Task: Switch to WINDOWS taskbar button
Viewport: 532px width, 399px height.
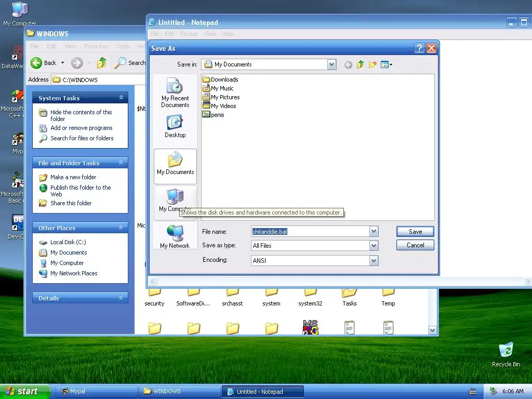Action: (180, 391)
